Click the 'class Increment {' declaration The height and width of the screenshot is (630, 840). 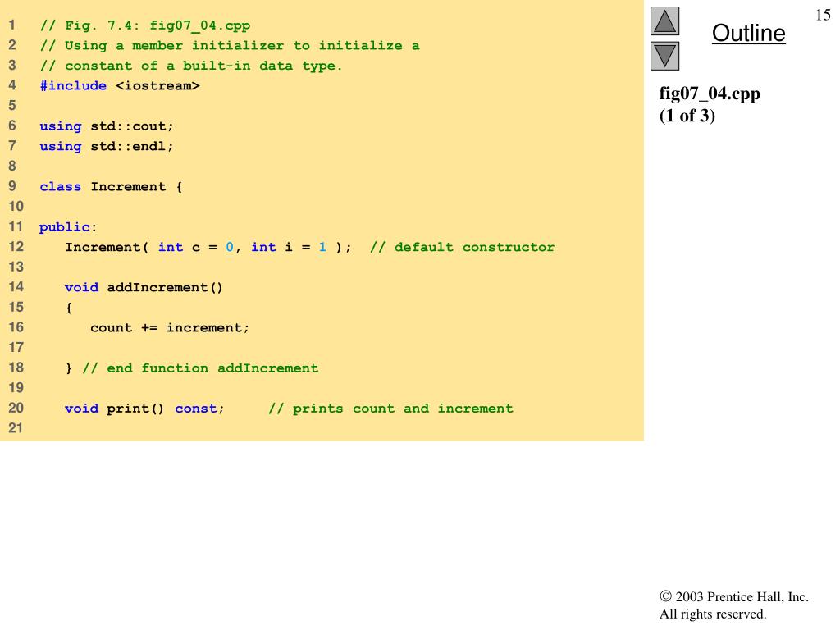coord(111,187)
